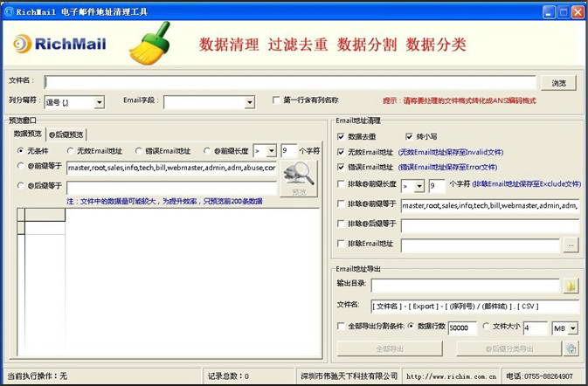Enable the 排除@前缀等于 checkbox
Screen dimensions: 588x386
(x=341, y=203)
